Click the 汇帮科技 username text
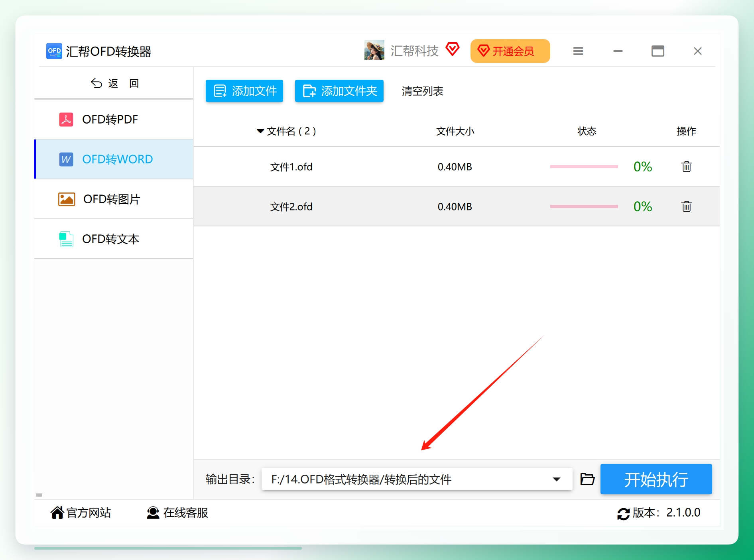The width and height of the screenshot is (754, 560). point(414,51)
